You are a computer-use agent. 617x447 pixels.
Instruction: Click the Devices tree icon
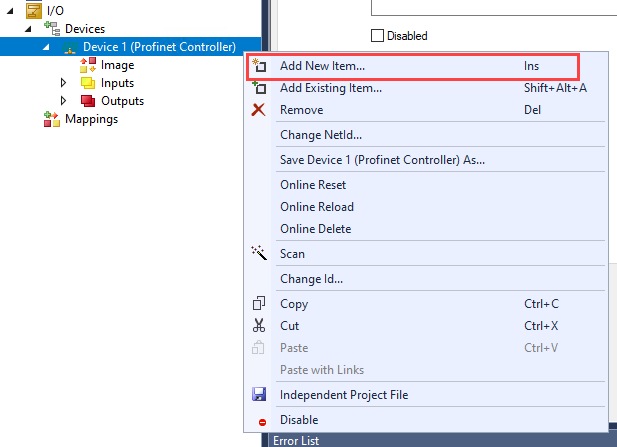click(x=52, y=29)
